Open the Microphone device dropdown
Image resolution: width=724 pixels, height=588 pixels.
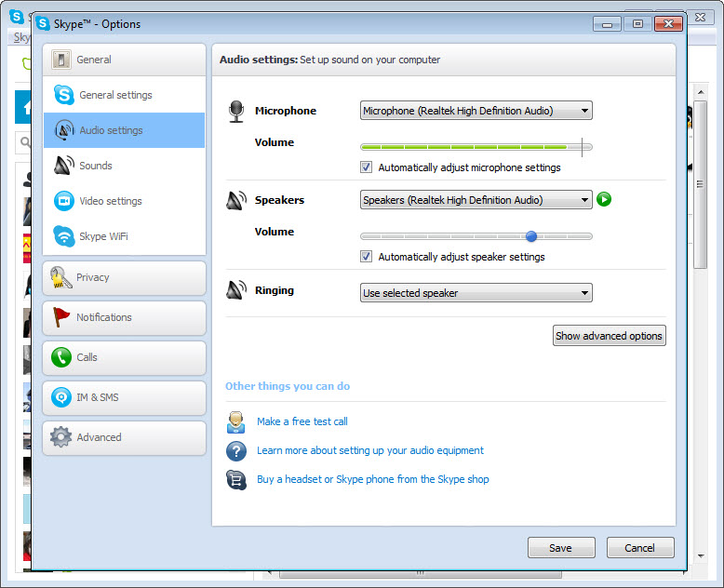pyautogui.click(x=476, y=111)
